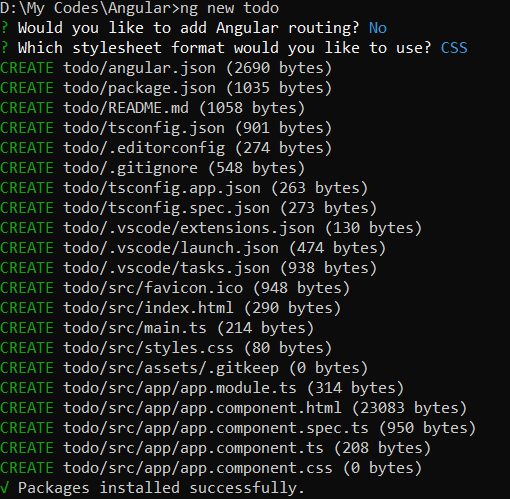Screen dimensions: 510x499
Task: Click the question mark before routing prompt
Action: pos(4,28)
